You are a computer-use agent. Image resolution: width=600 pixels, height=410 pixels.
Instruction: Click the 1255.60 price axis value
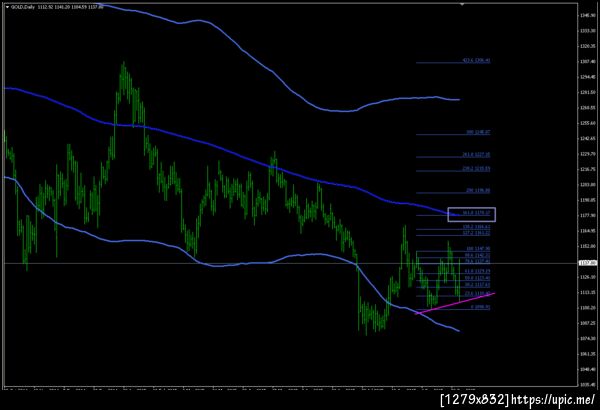coord(588,123)
